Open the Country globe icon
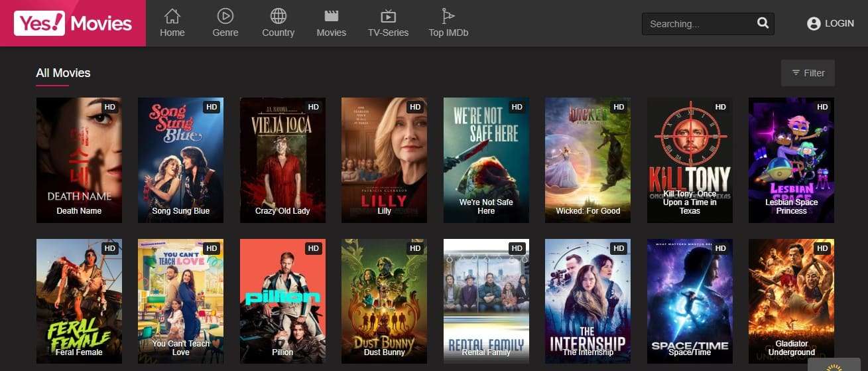 point(279,16)
